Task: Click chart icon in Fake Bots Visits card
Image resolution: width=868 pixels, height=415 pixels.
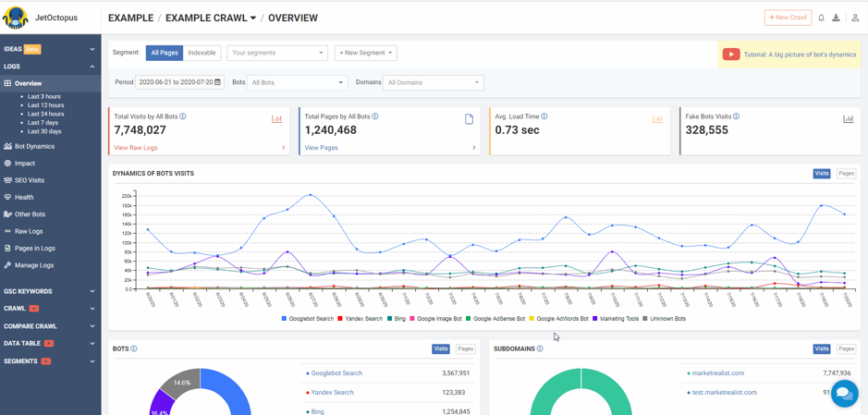Action: [x=849, y=118]
